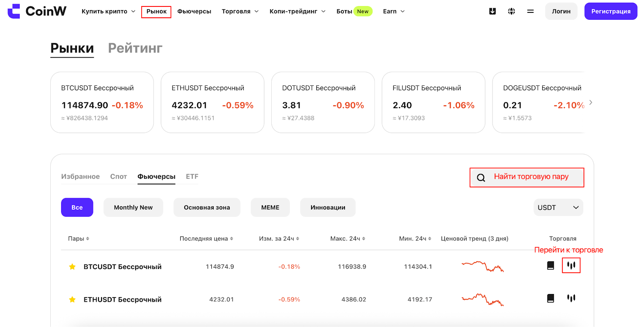Show next ticker cards with right chevron
644x327 pixels.
point(590,102)
